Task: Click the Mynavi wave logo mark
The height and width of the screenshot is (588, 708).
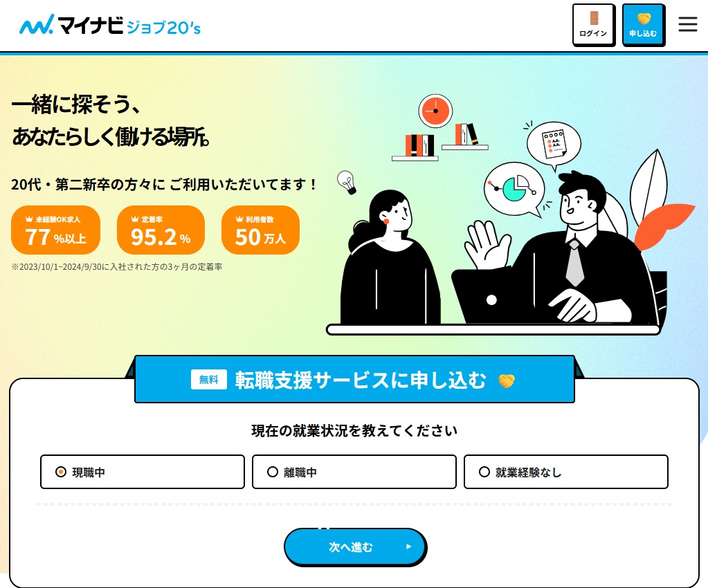Action: point(37,24)
